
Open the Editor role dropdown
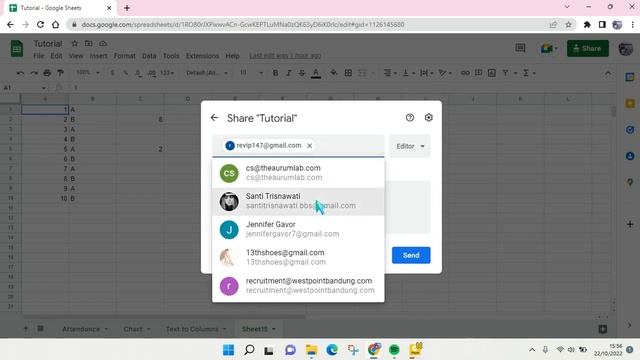pyautogui.click(x=410, y=146)
